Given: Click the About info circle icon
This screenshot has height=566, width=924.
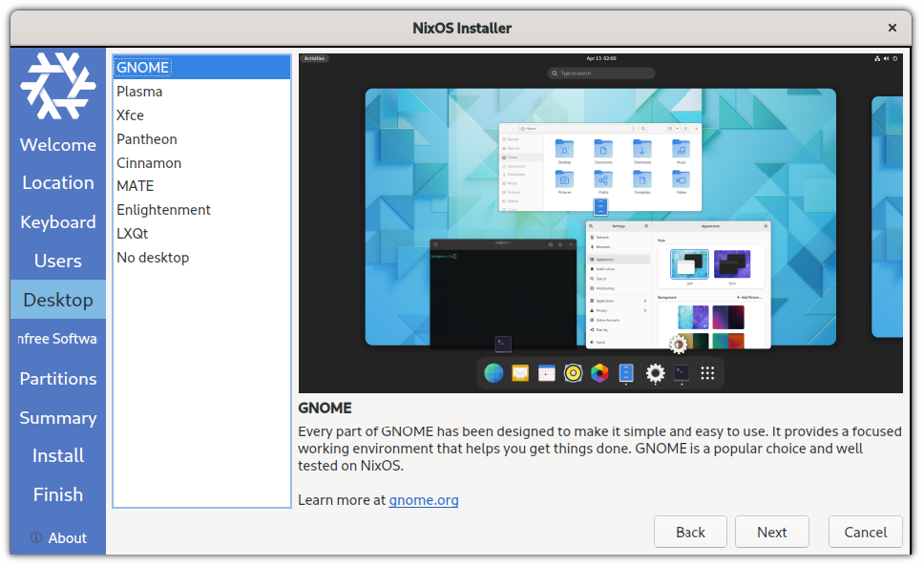Looking at the screenshot, I should coord(36,537).
